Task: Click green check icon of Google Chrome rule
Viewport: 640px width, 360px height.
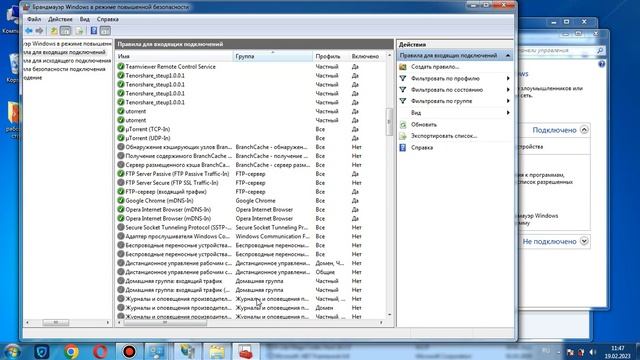Action: (x=121, y=200)
